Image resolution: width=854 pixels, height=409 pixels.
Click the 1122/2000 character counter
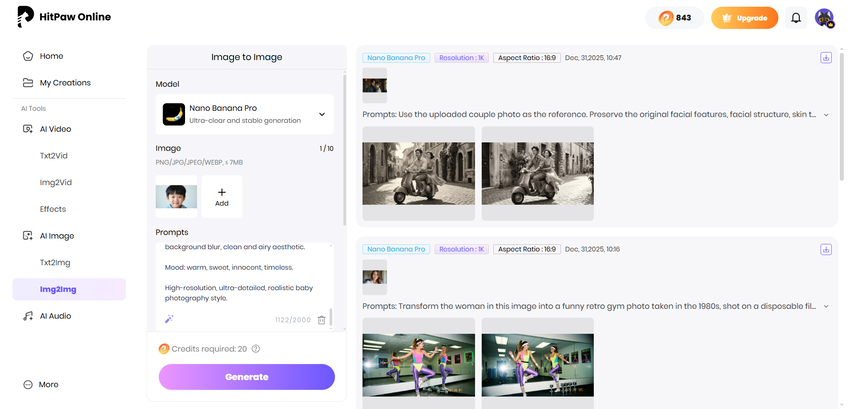pos(293,320)
